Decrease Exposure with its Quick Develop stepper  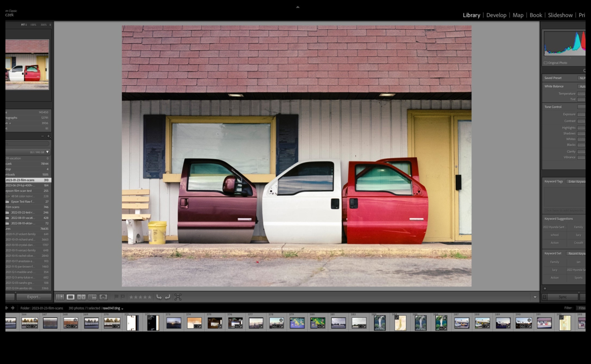(581, 114)
